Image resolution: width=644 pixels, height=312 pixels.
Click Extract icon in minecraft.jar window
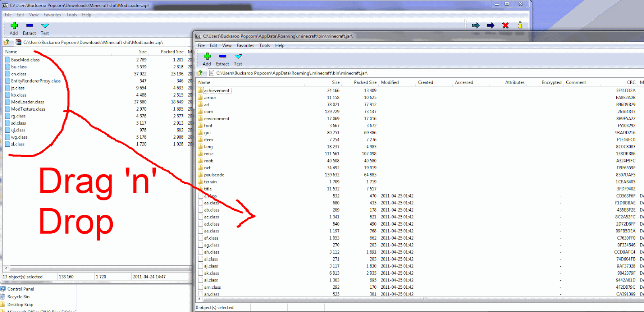pyautogui.click(x=223, y=56)
